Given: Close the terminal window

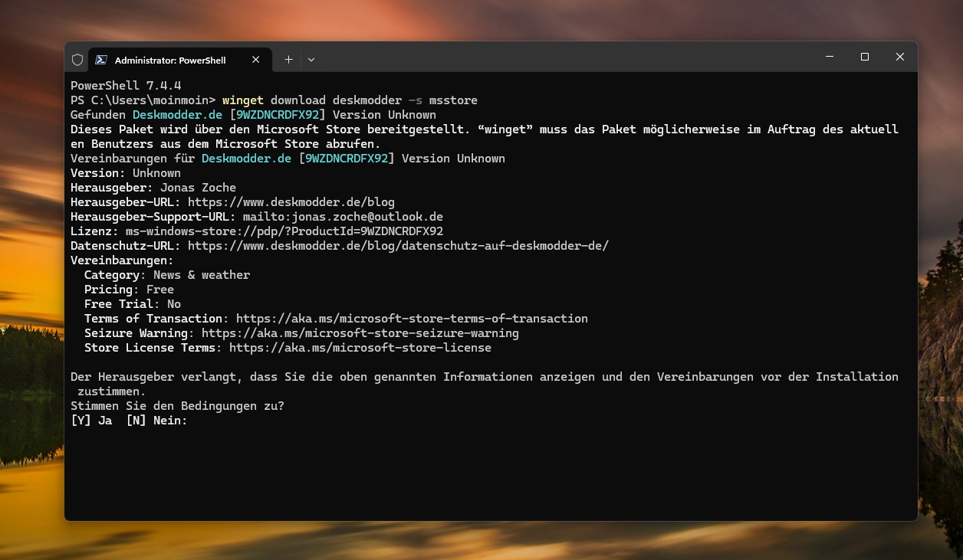Looking at the screenshot, I should pyautogui.click(x=900, y=57).
